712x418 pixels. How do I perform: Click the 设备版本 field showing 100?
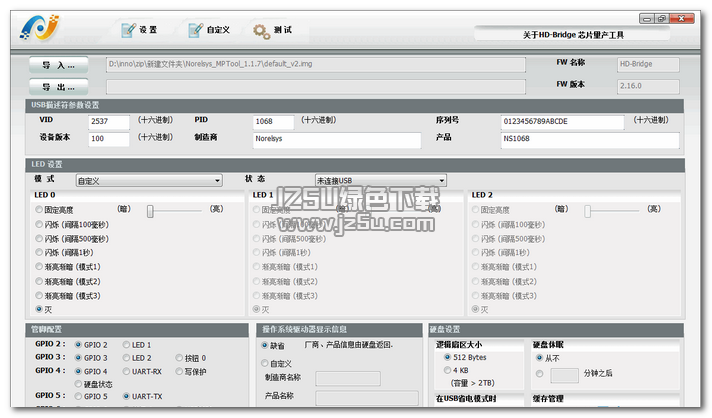point(109,138)
